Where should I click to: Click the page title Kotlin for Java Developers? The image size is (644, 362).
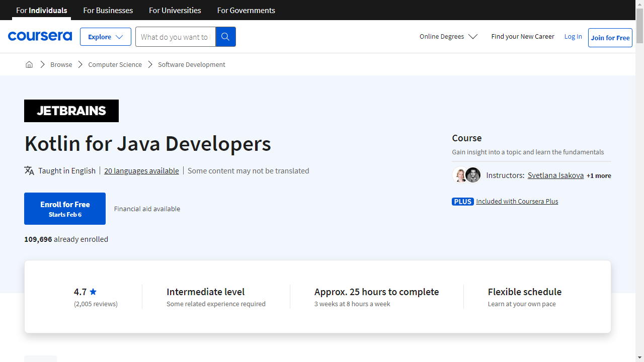coord(147,144)
